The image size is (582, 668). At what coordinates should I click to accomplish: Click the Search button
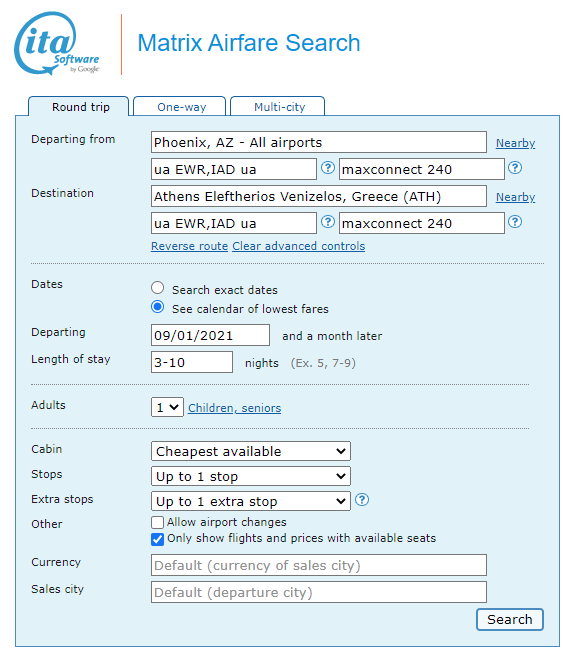[x=510, y=619]
